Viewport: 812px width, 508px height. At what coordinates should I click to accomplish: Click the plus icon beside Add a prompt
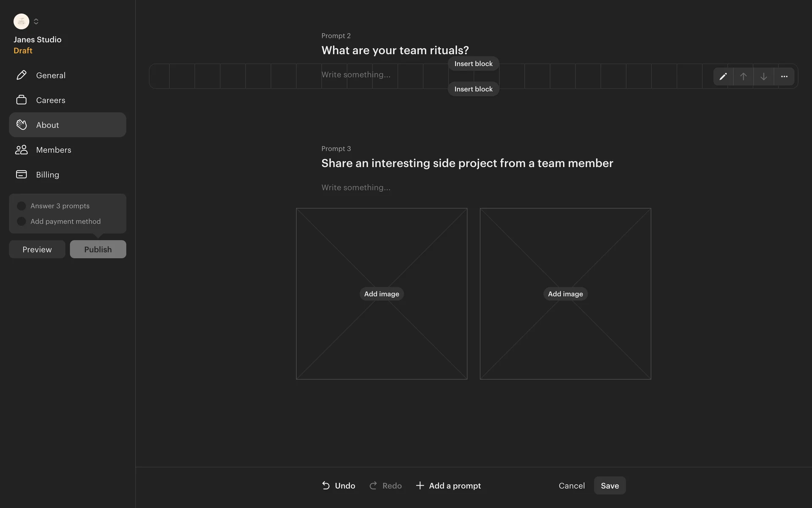point(420,486)
